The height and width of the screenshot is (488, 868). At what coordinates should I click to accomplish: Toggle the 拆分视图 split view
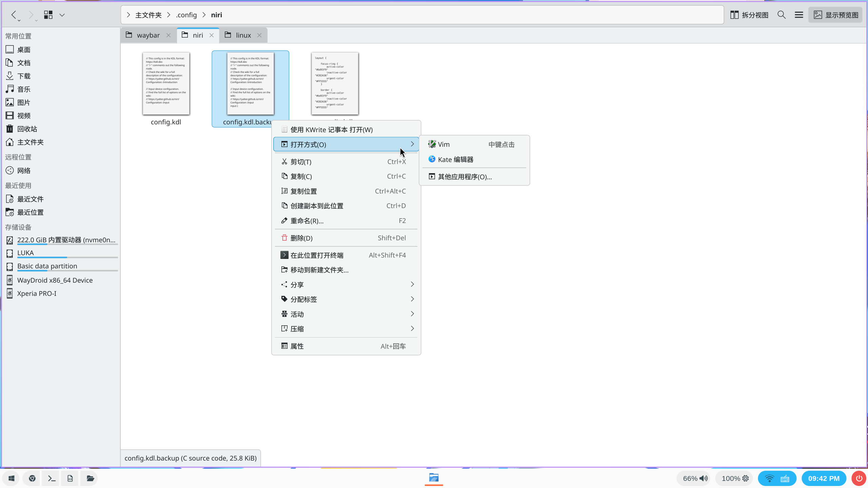click(x=749, y=15)
